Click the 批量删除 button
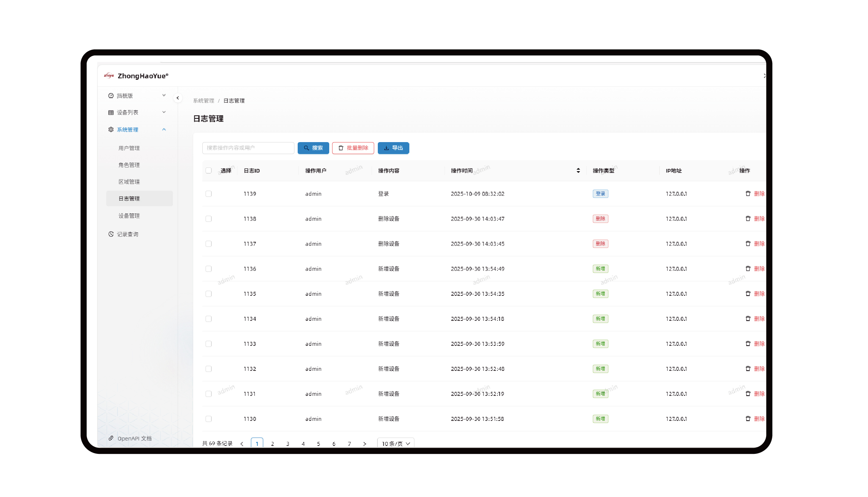Image resolution: width=868 pixels, height=497 pixels. click(x=353, y=148)
